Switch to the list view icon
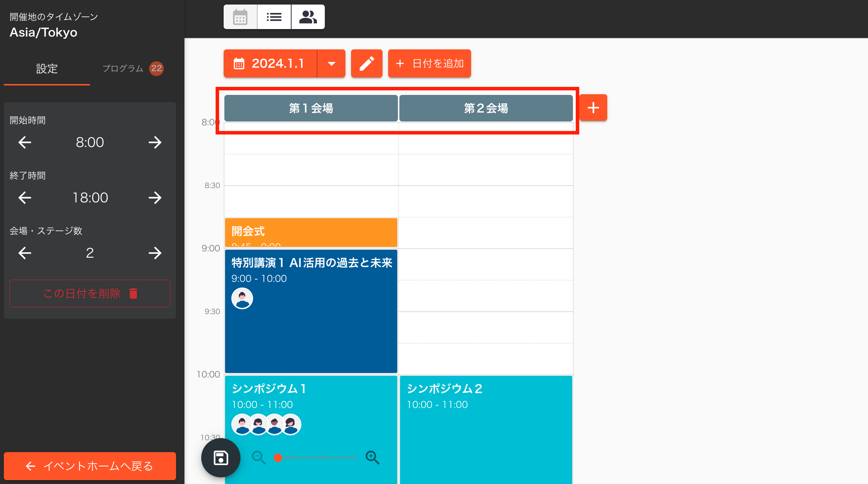The height and width of the screenshot is (484, 868). click(274, 17)
